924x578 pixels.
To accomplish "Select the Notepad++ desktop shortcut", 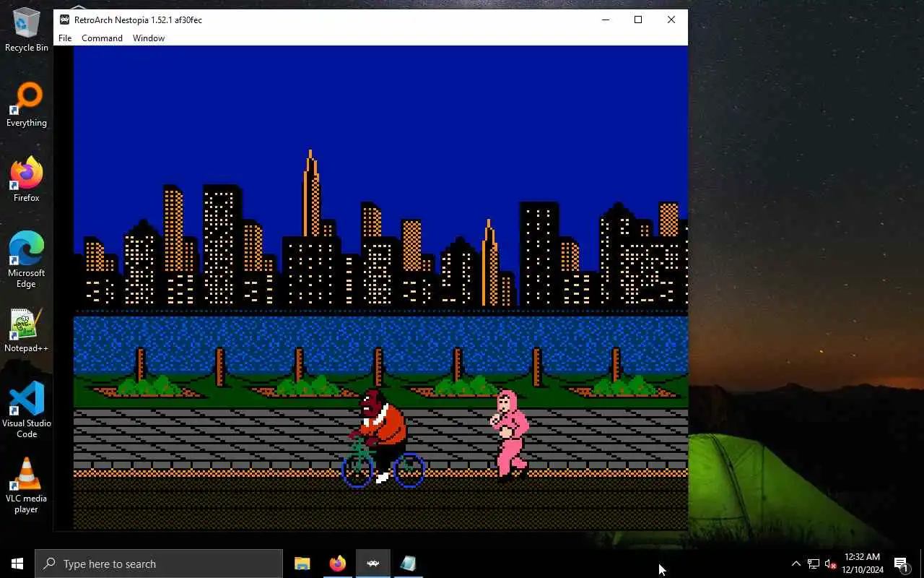I will (27, 331).
